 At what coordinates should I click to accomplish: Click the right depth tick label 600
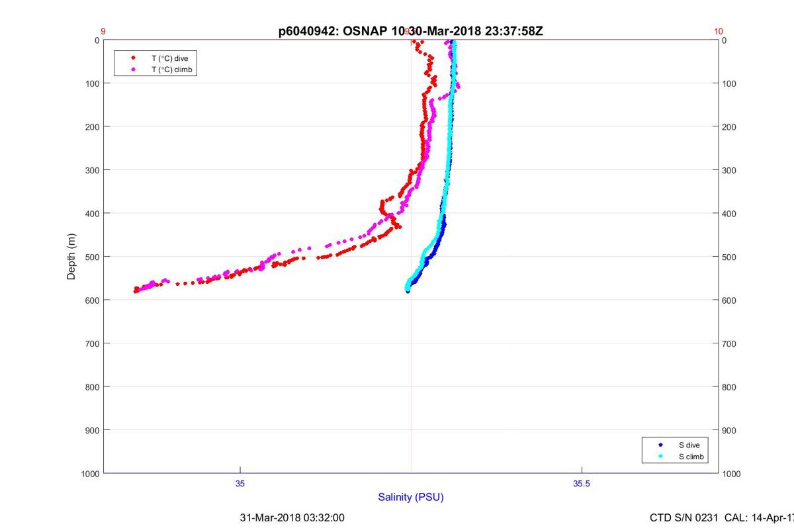tap(730, 300)
